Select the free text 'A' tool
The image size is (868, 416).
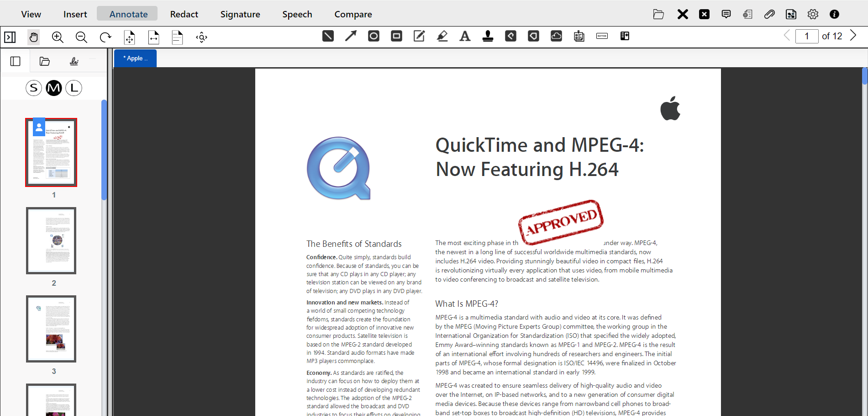click(x=465, y=36)
